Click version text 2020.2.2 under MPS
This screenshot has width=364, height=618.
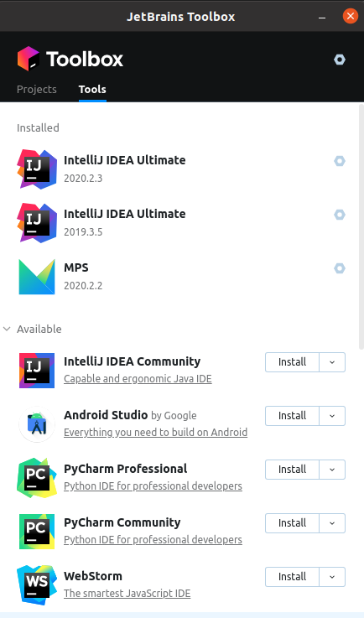click(83, 285)
